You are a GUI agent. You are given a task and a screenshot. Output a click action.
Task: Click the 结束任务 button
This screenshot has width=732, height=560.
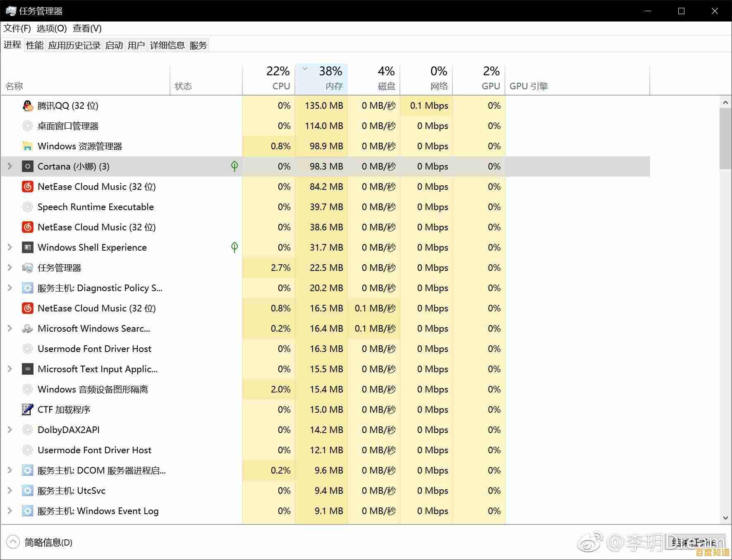[x=695, y=542]
